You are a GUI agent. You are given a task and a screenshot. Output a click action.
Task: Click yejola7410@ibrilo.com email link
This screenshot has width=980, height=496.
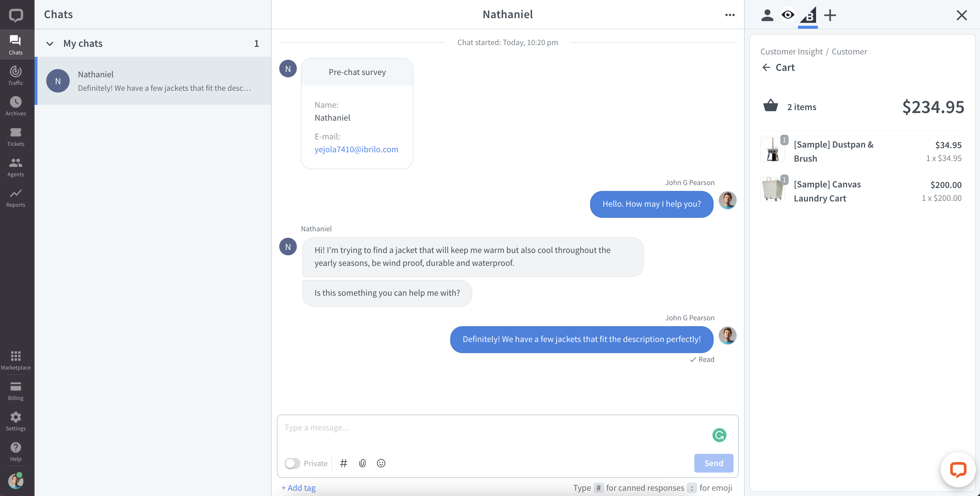(x=357, y=149)
